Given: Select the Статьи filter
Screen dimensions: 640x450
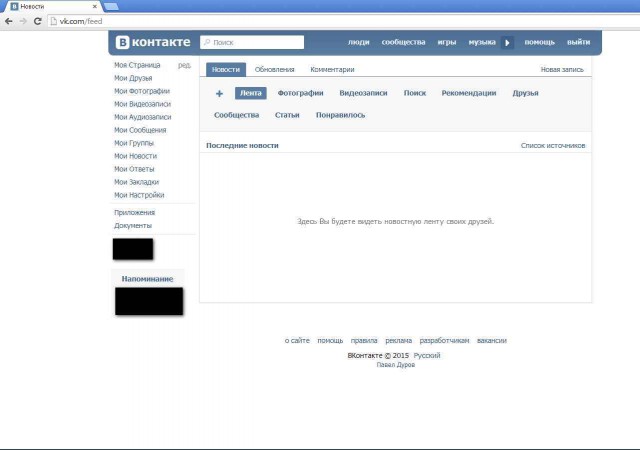Looking at the screenshot, I should pos(287,115).
